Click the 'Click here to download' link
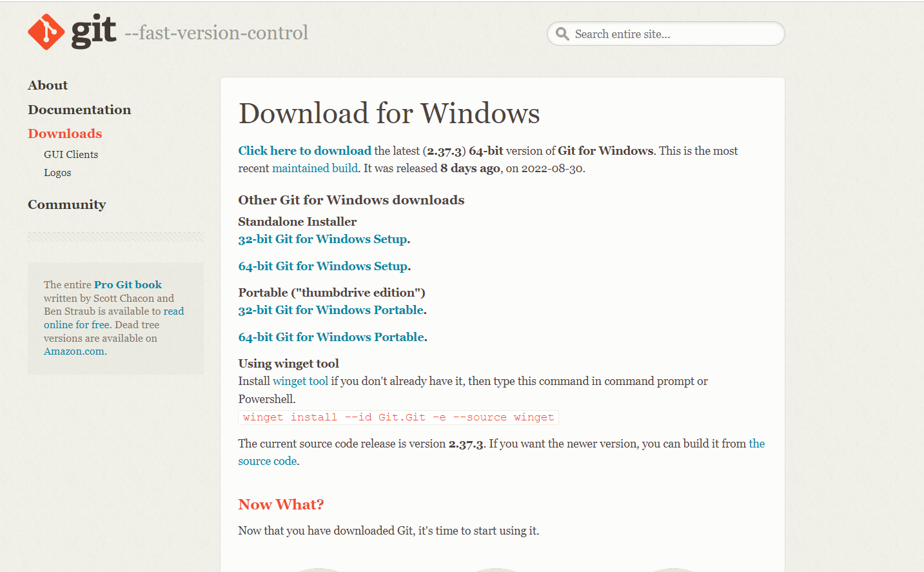The image size is (924, 572). [305, 151]
